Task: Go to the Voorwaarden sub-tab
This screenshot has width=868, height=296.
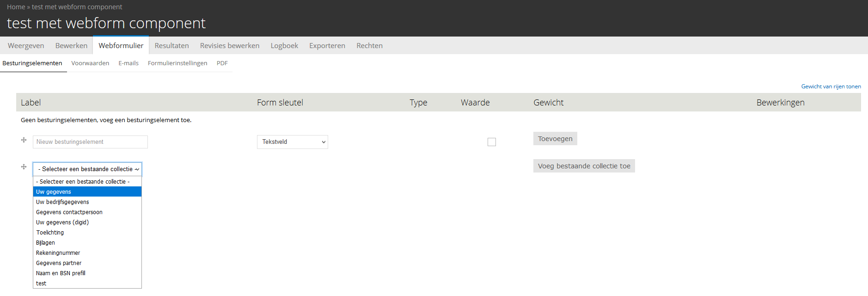Action: [x=90, y=63]
